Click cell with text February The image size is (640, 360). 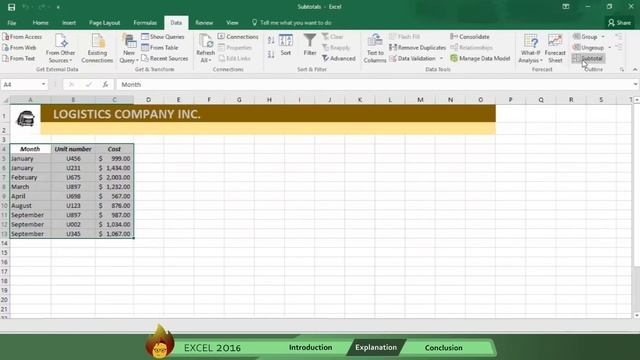31,178
